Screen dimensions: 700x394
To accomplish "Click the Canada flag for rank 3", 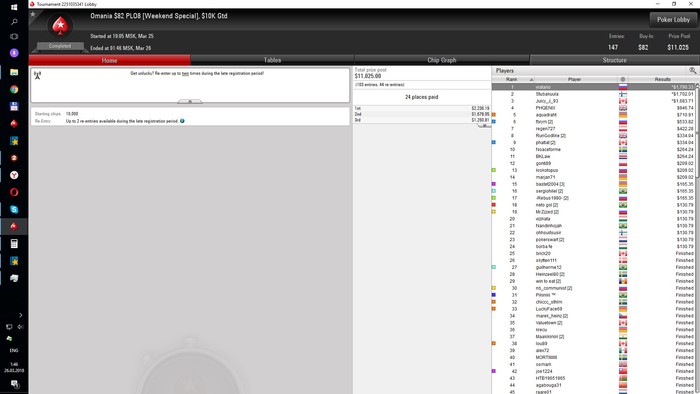I will [623, 101].
